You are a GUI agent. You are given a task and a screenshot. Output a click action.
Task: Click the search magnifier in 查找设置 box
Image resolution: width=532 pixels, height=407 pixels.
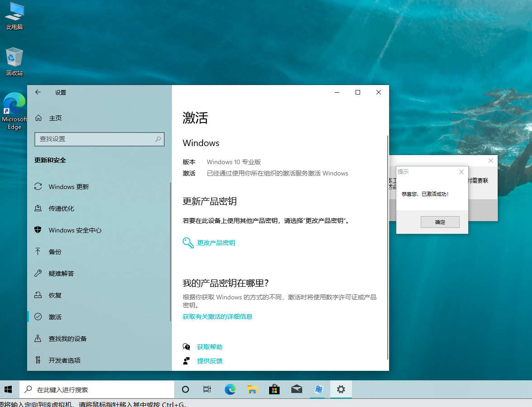[x=158, y=139]
